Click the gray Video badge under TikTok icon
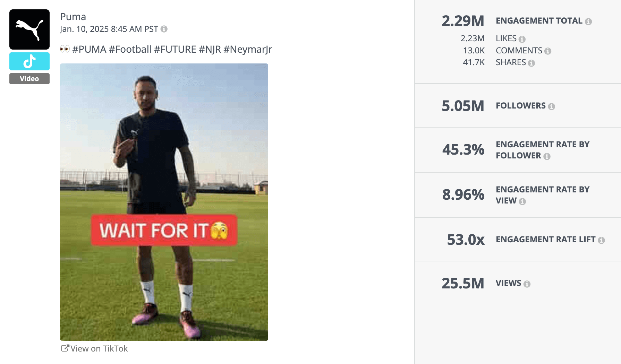 point(29,79)
